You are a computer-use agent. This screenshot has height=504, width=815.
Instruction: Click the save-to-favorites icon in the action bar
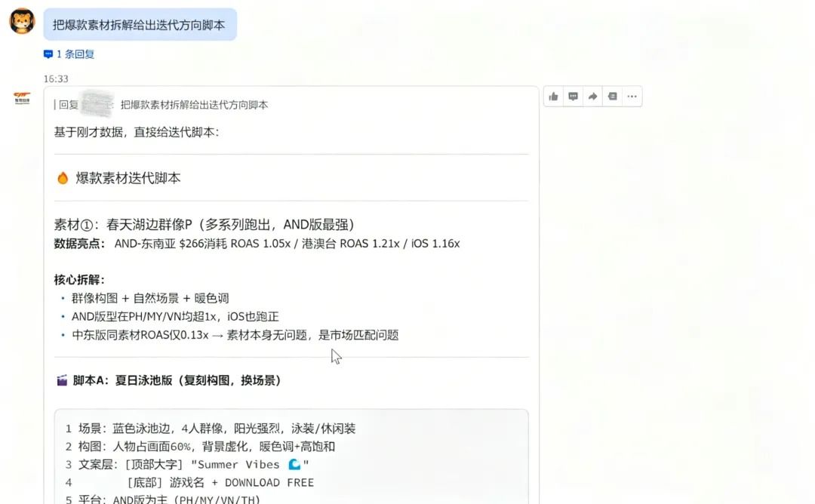pyautogui.click(x=612, y=97)
